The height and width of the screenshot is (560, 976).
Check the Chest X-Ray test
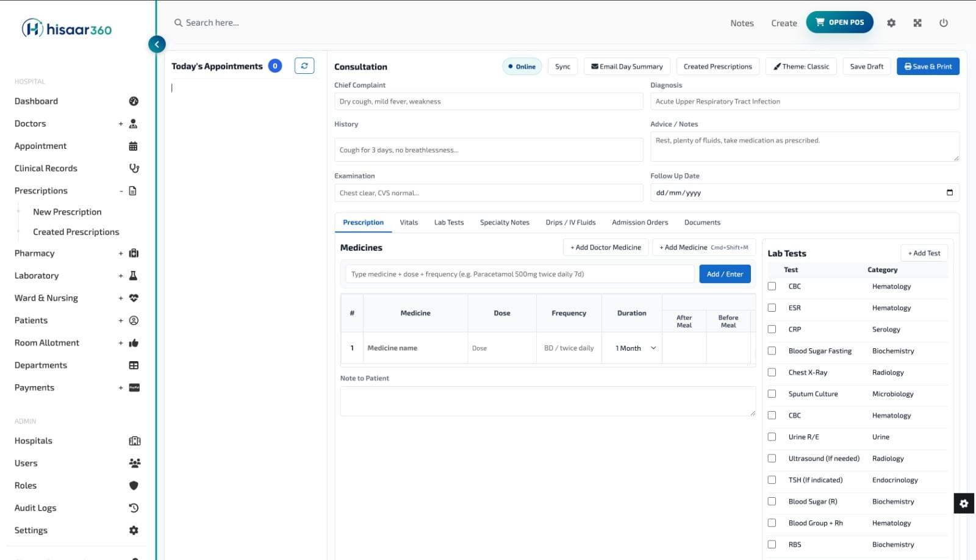click(772, 372)
